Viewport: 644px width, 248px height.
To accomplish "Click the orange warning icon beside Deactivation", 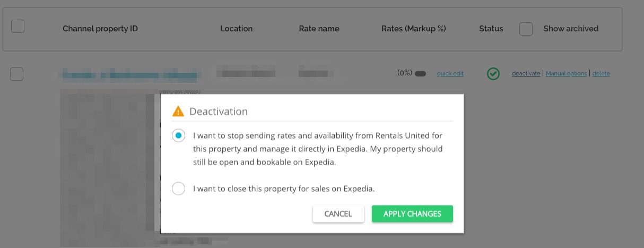I will 178,112.
